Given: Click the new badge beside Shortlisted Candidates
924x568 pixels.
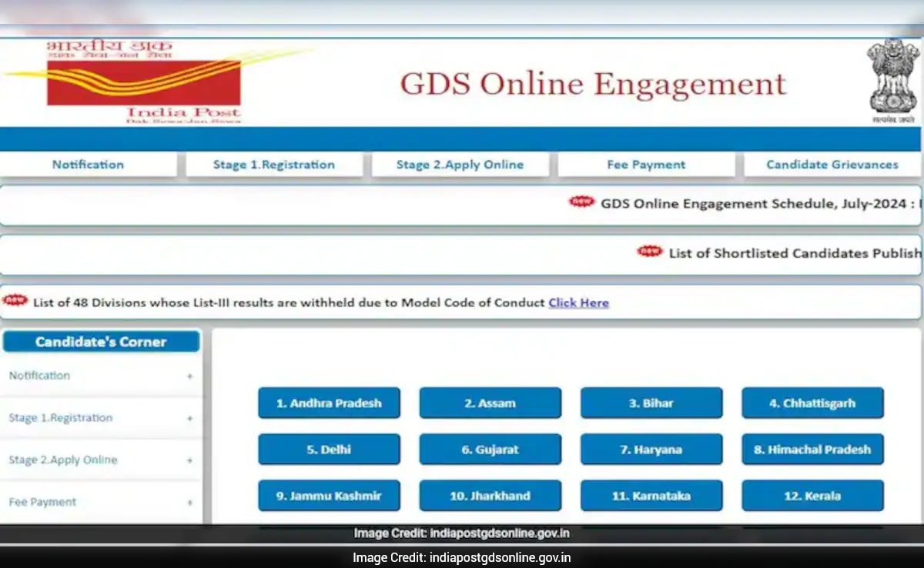Looking at the screenshot, I should click(650, 251).
